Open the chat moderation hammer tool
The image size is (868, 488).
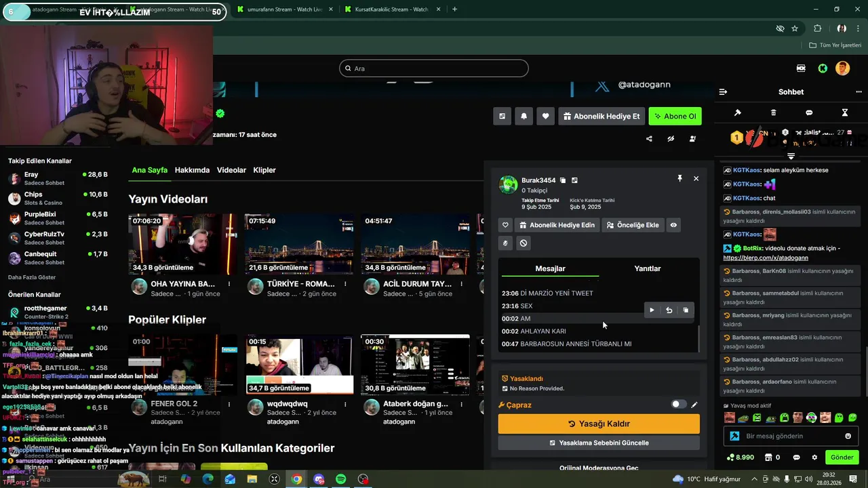click(x=738, y=113)
